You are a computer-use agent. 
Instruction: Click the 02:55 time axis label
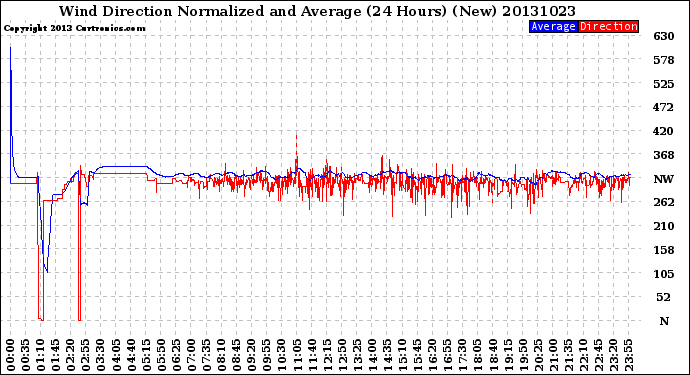coord(86,355)
